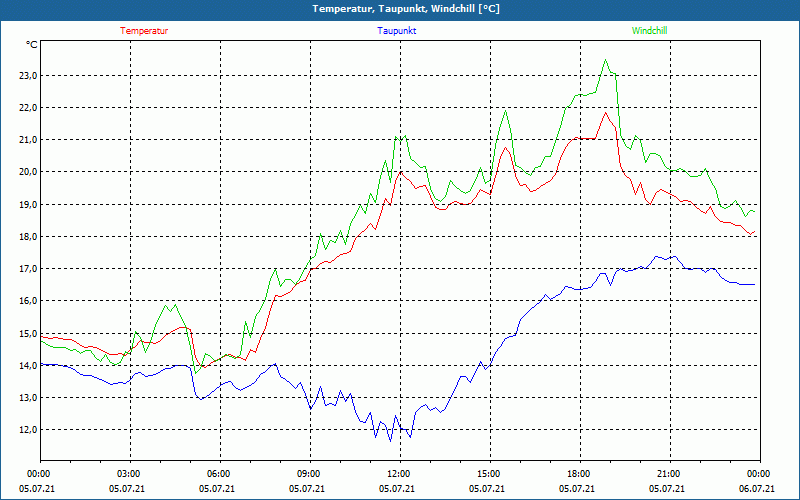This screenshot has width=800, height=500.
Task: Click the blue Taupunkt minimum before 12:00
Action: click(x=391, y=441)
